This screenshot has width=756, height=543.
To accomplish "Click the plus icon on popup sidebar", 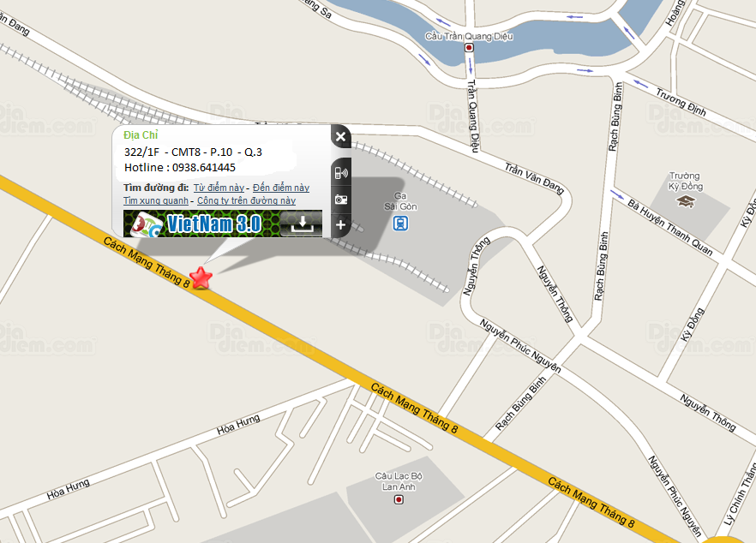I will 341,224.
